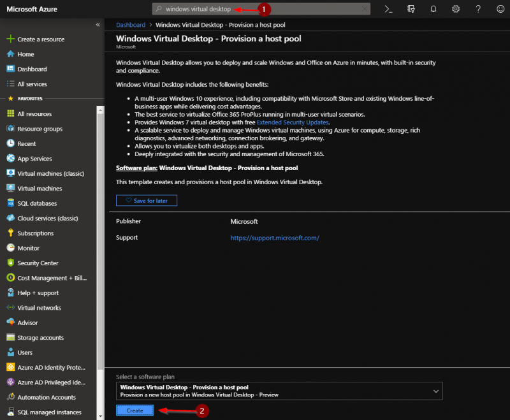510x420 pixels.
Task: Send feedback via the smiley icon
Action: click(x=501, y=9)
